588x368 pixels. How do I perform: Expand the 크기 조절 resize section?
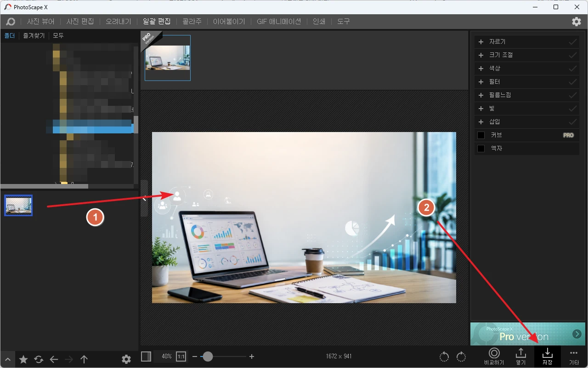pyautogui.click(x=481, y=55)
